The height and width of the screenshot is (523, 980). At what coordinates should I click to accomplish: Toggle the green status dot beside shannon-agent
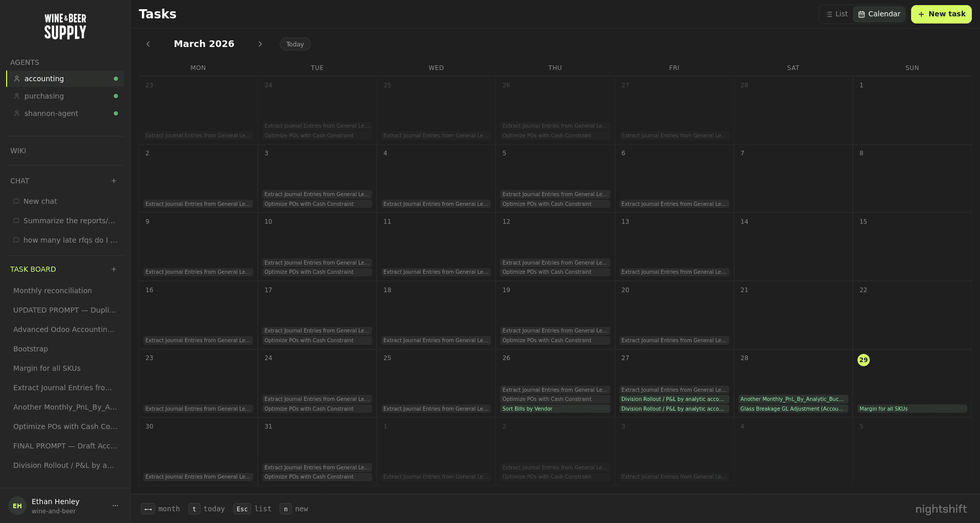[116, 113]
